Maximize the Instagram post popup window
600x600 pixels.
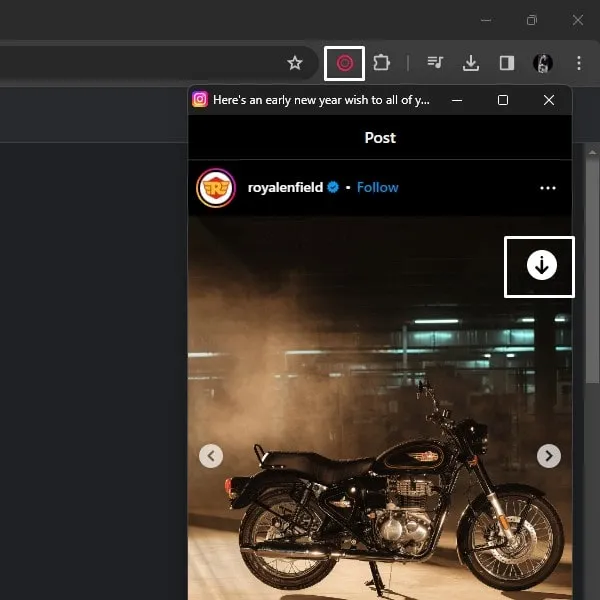(503, 100)
